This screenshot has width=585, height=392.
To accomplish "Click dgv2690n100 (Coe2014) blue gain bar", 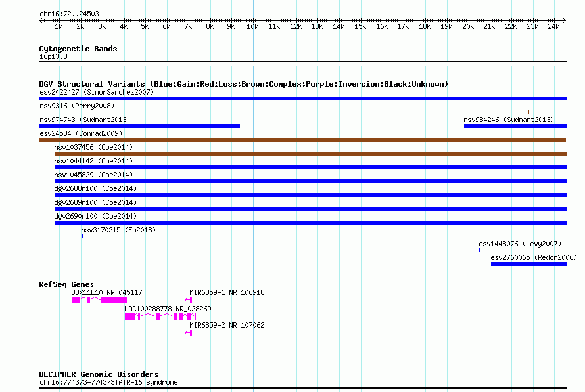I will pyautogui.click(x=310, y=223).
